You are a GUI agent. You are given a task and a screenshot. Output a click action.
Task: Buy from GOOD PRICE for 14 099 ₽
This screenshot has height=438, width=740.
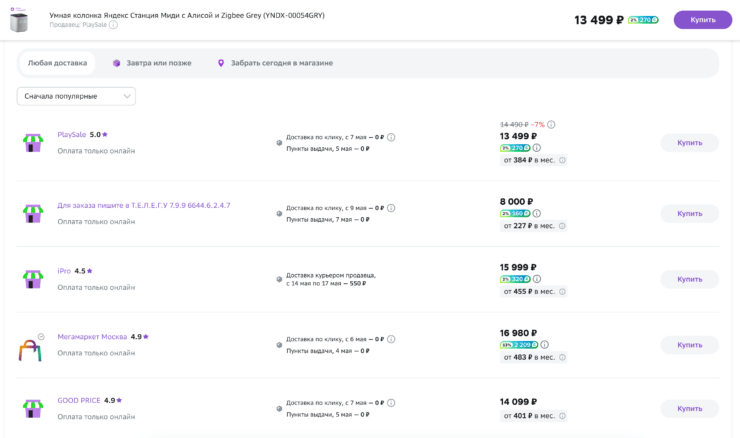[x=689, y=408]
